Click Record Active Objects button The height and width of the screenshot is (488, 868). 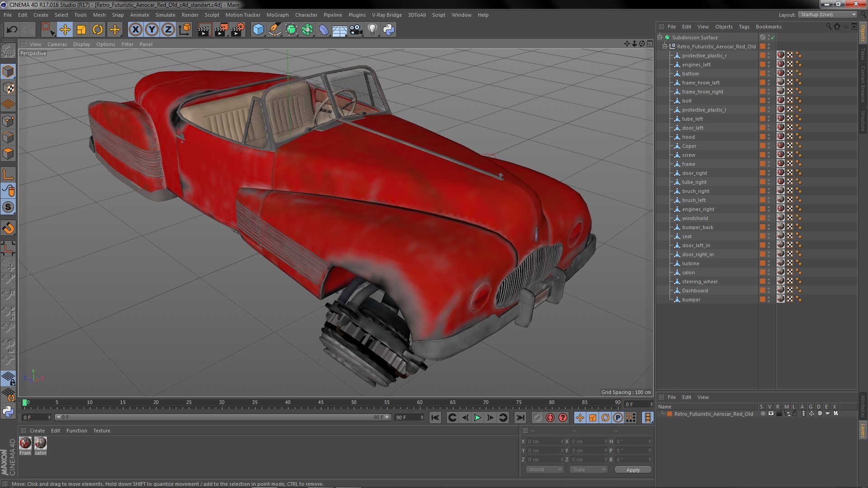coord(537,418)
